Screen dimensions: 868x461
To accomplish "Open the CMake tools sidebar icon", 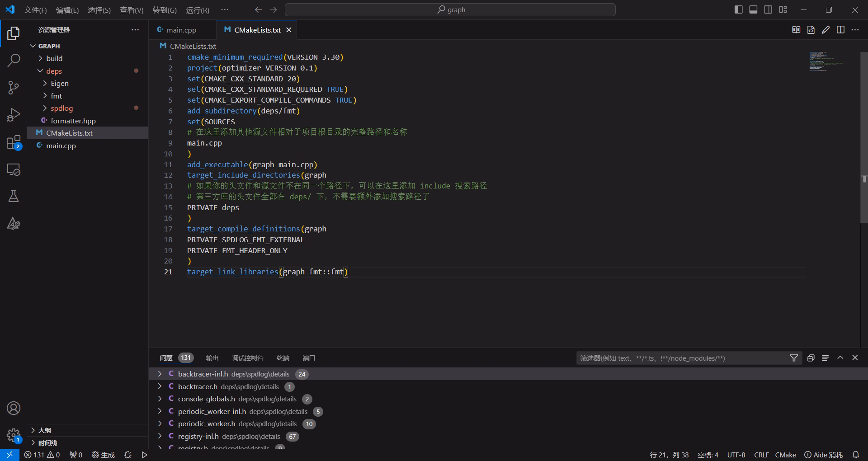I will (x=14, y=223).
